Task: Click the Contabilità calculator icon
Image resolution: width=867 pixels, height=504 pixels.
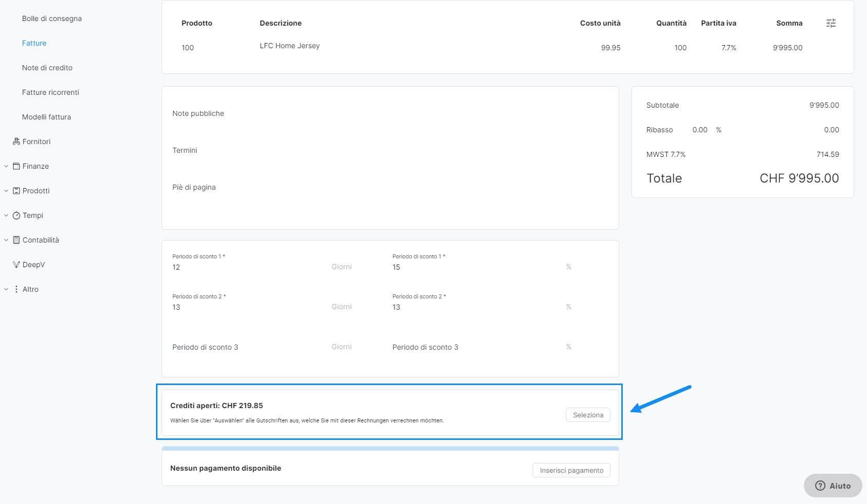Action: pos(16,240)
